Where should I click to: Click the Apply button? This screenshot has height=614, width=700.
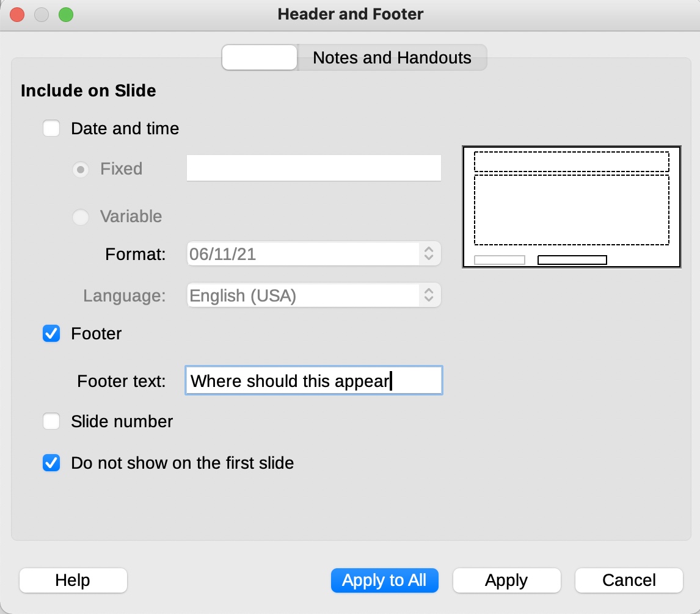(x=506, y=580)
